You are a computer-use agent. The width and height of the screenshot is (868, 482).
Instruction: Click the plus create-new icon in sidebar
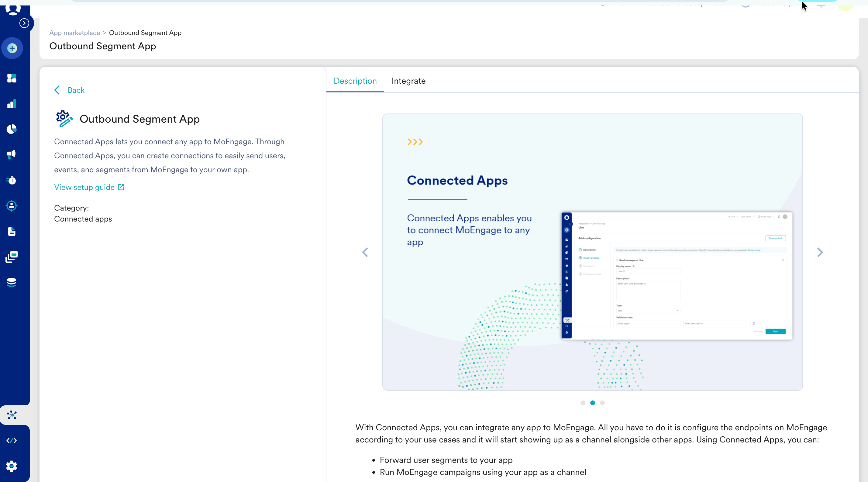[12, 48]
